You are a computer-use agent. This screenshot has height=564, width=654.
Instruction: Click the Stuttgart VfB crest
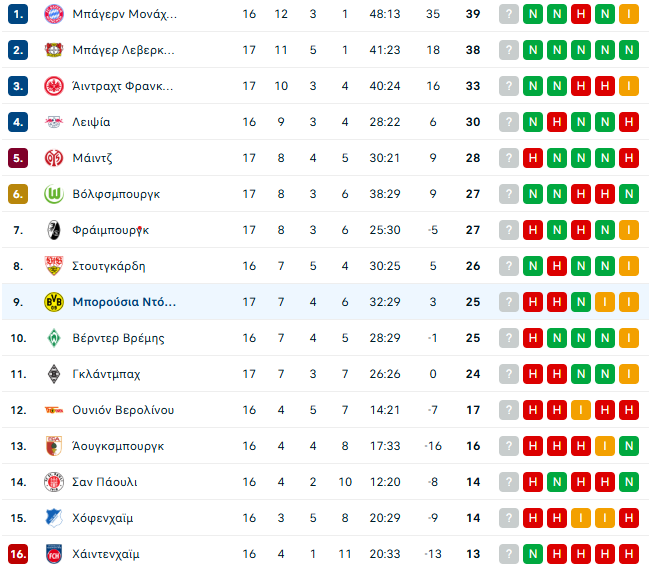[x=54, y=266]
